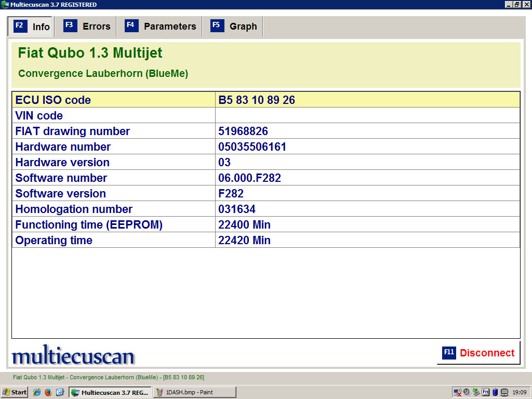The height and width of the screenshot is (399, 532).
Task: Minimize the Multiecuscan window
Action: tap(508, 4)
